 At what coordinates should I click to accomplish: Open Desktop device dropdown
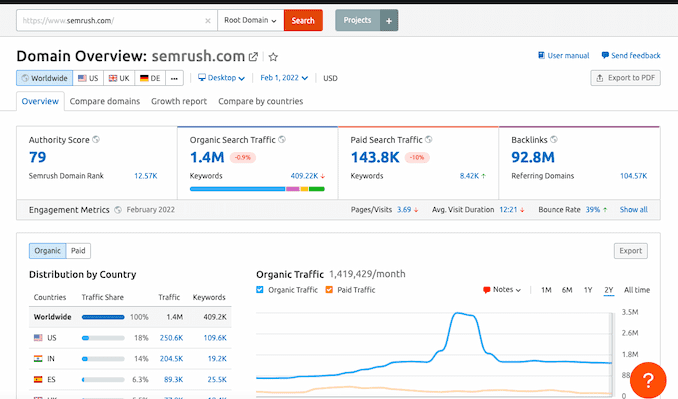pyautogui.click(x=221, y=78)
